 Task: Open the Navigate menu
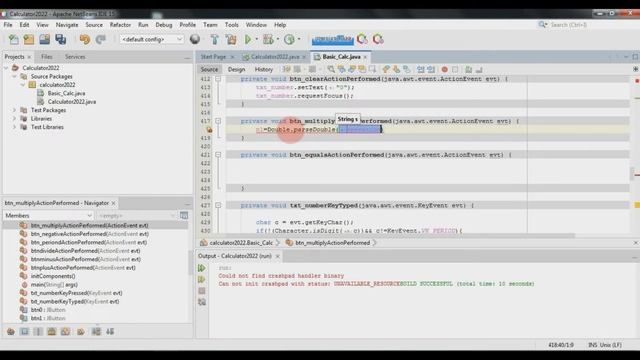(67, 25)
